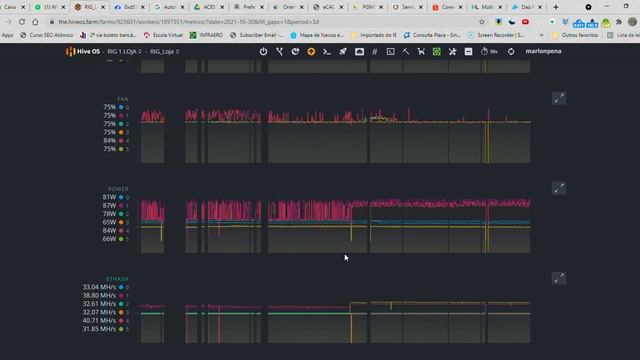Click the Apps bookmarks shortcut

tap(7, 35)
